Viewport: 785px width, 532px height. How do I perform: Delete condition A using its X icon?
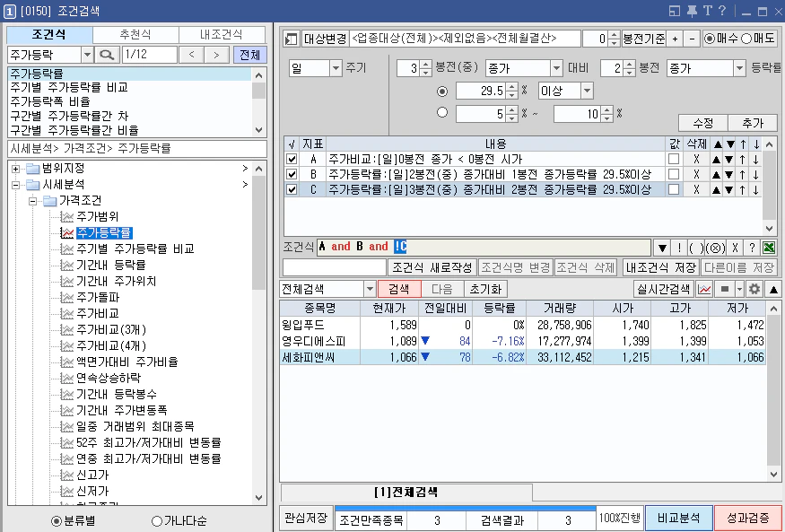pos(697,160)
